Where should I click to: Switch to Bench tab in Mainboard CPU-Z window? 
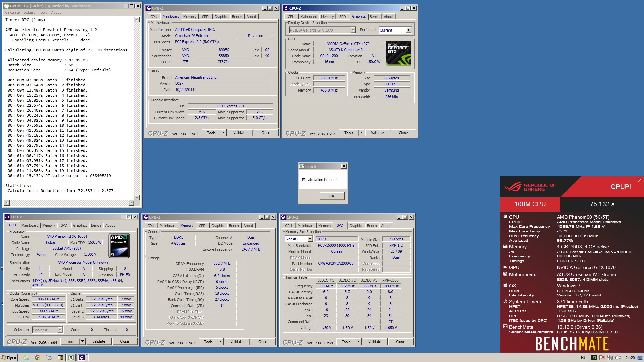click(237, 17)
